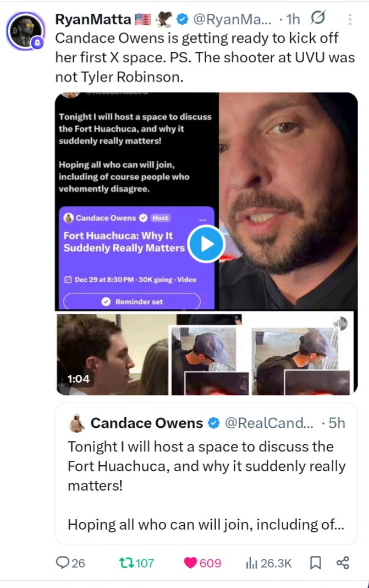
Task: Open the three-dot more options menu
Action: point(350,19)
